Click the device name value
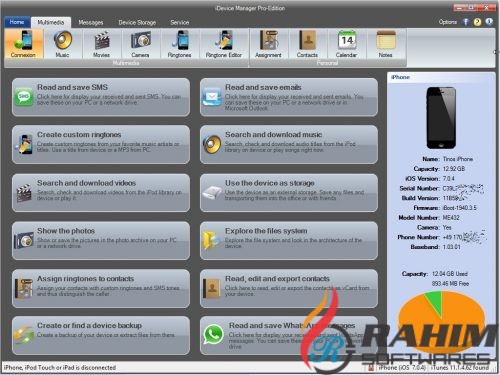Screen dimensions: 500x375 pyautogui.click(x=458, y=159)
